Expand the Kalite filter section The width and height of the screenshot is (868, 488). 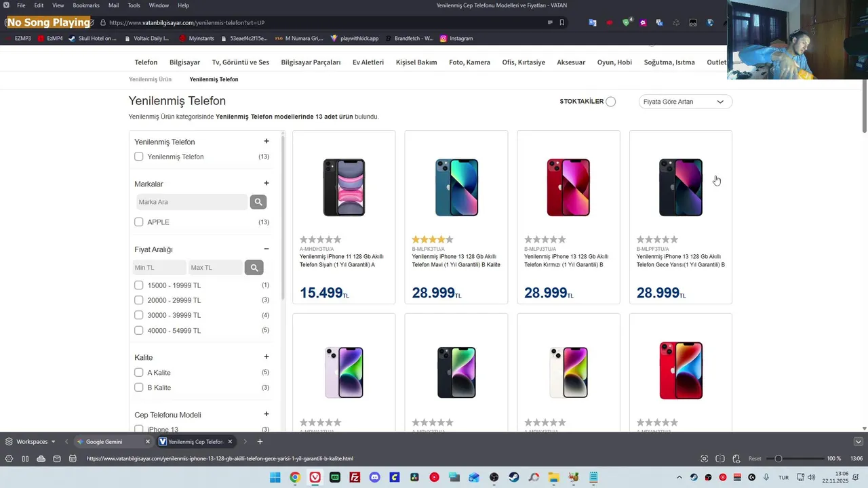click(267, 357)
